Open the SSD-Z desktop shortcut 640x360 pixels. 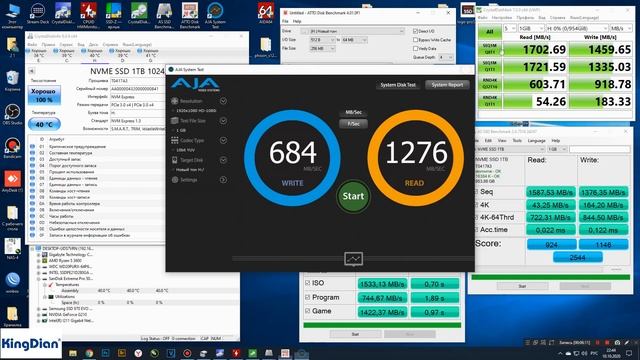pyautogui.click(x=113, y=15)
